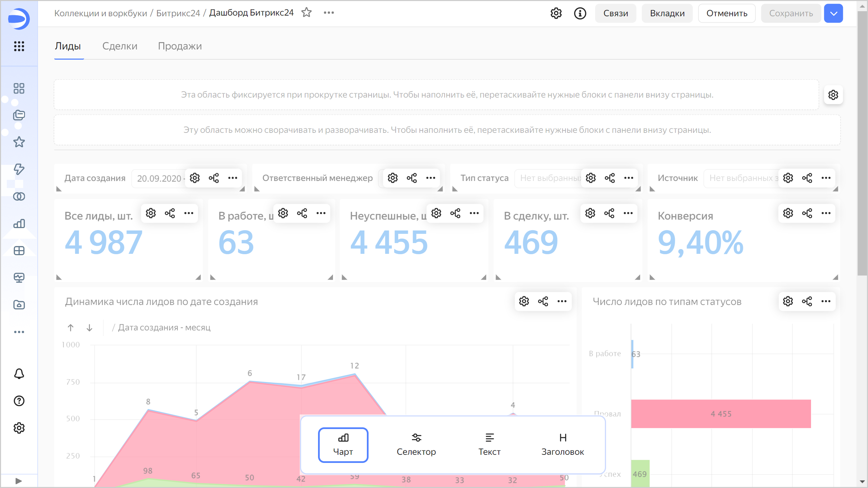Screen dimensions: 868x488
Task: Add a Selector widget from bottom panel
Action: pyautogui.click(x=416, y=445)
